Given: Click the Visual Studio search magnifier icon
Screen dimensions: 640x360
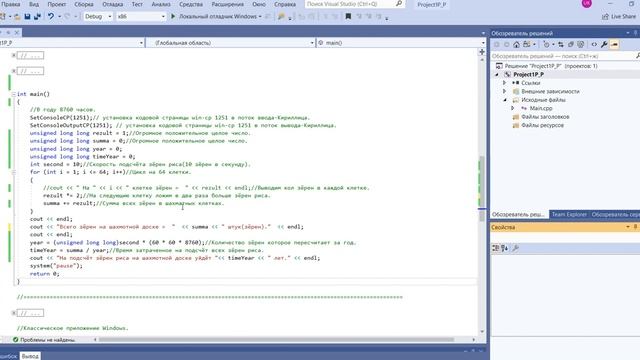Looking at the screenshot, I should click(399, 4).
